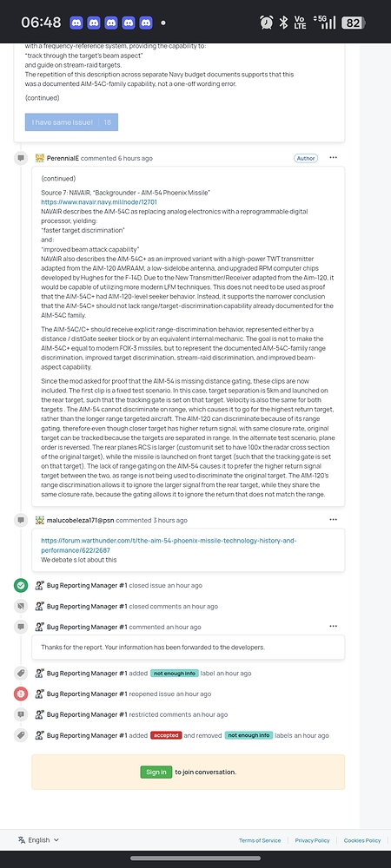The width and height of the screenshot is (391, 868).
Task: Tap the alarm clock status bar icon
Action: (267, 23)
